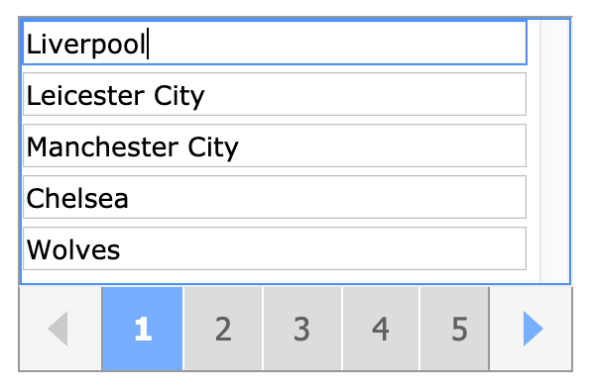
Task: Jump to page 4
Action: pos(380,329)
